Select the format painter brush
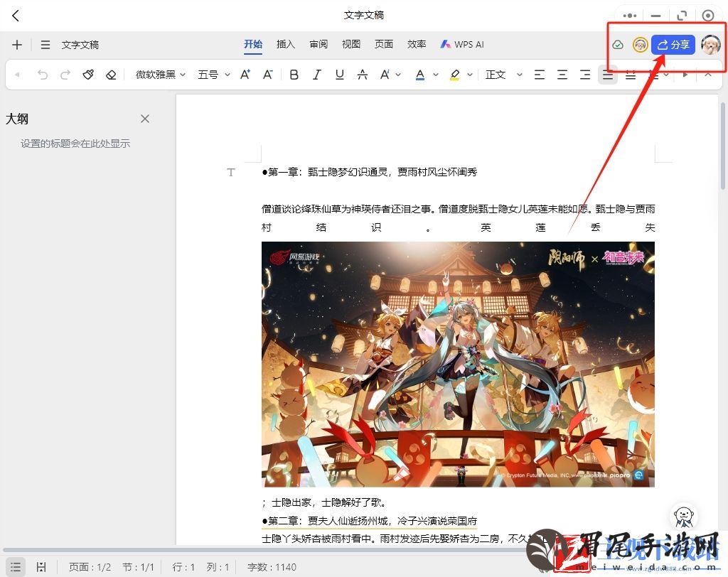728x577 pixels. click(x=88, y=75)
